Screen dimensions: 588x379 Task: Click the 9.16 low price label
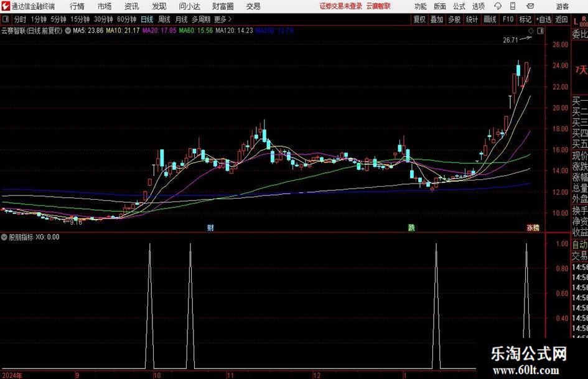(76, 222)
